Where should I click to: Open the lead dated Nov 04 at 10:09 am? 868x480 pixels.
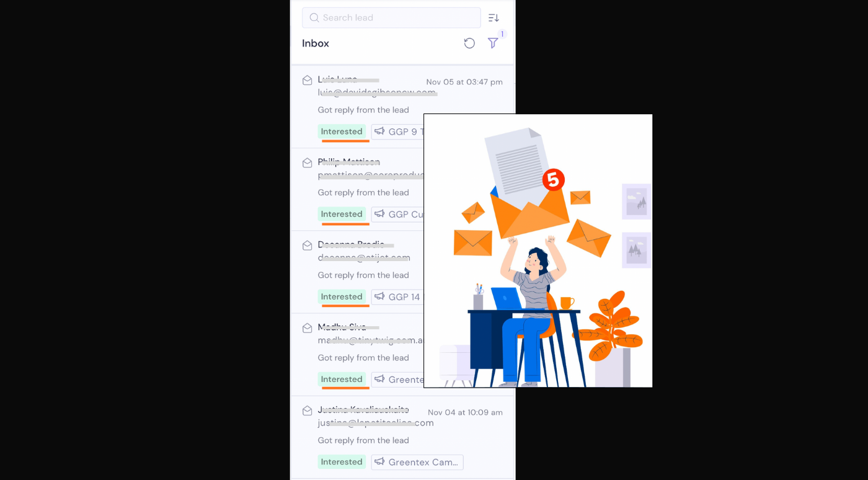[x=403, y=437]
